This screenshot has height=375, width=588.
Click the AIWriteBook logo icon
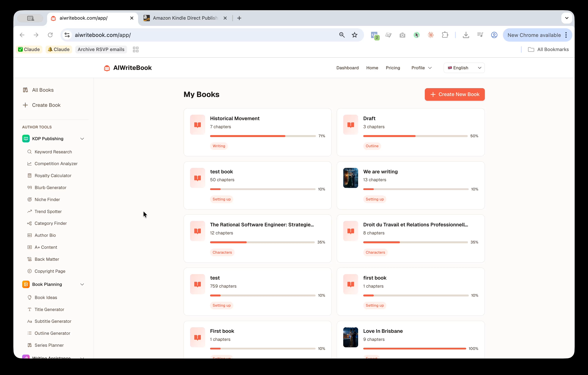pos(107,68)
